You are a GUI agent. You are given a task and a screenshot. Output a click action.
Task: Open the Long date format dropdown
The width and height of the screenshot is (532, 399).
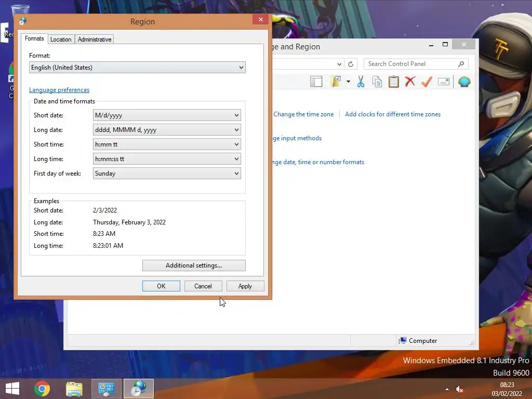(x=167, y=129)
